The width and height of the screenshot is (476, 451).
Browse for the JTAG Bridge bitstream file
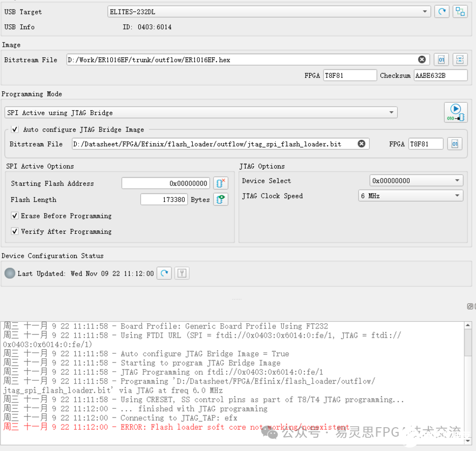pyautogui.click(x=455, y=144)
